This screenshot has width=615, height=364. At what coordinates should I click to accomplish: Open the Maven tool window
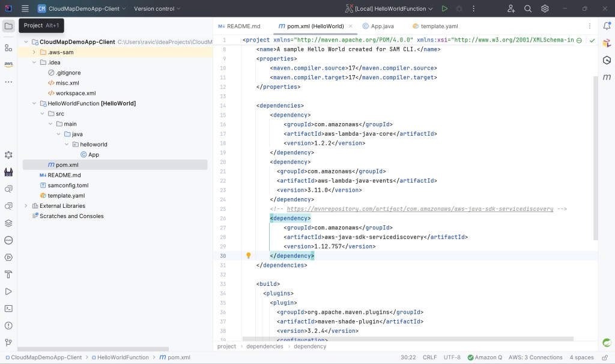pyautogui.click(x=607, y=77)
